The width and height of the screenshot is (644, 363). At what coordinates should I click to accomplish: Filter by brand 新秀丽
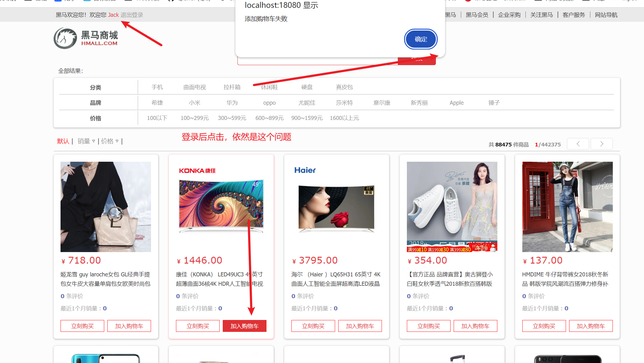(419, 103)
